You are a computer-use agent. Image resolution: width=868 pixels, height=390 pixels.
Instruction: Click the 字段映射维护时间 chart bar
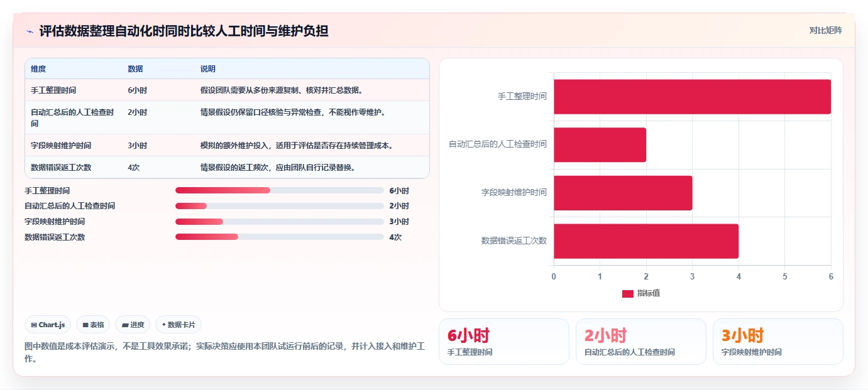623,193
